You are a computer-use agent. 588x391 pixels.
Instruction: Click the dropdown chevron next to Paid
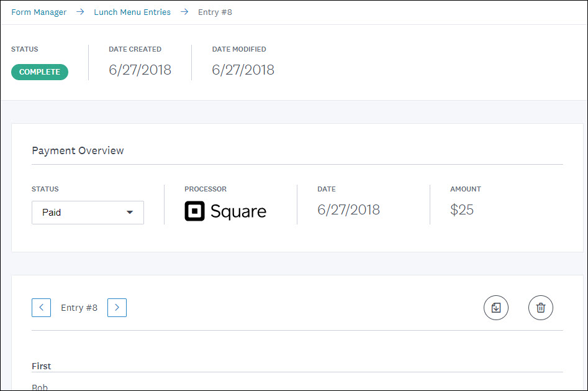tap(130, 213)
